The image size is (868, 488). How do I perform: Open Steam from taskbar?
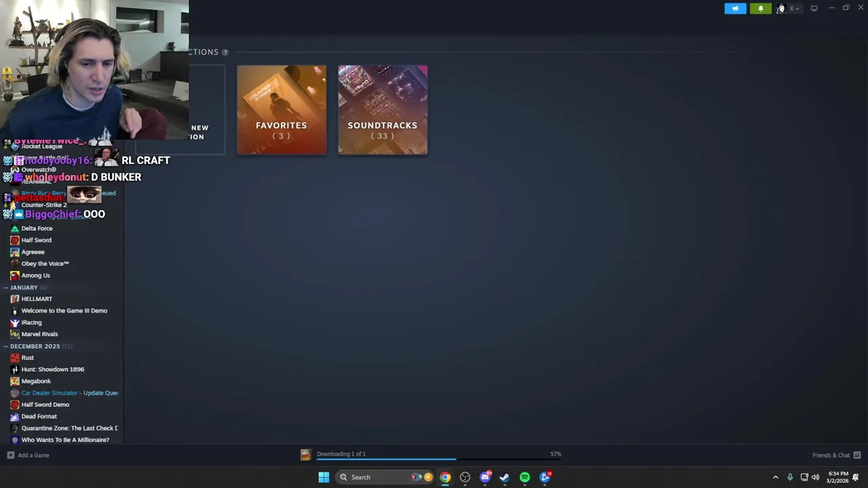click(x=505, y=477)
